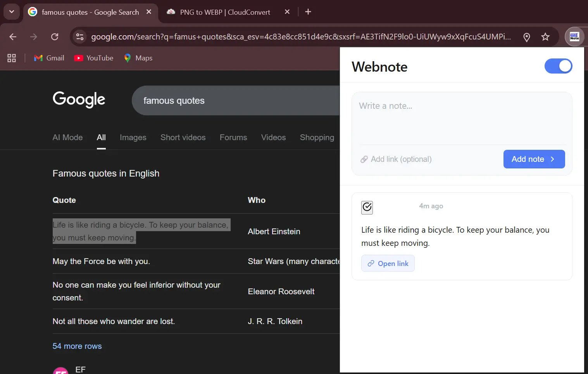This screenshot has width=588, height=374.
Task: Click Open link on the Einstein quote note
Action: (x=388, y=263)
